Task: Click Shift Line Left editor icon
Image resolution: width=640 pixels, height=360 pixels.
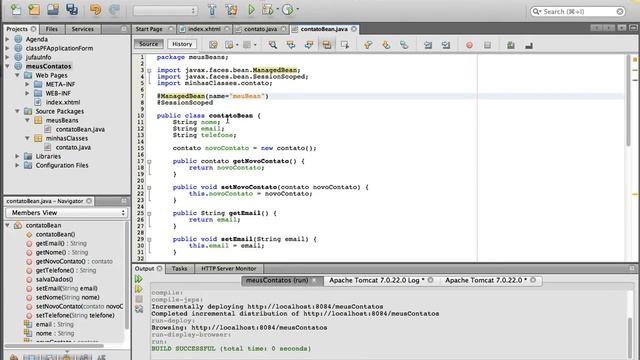Action: pyautogui.click(x=428, y=45)
